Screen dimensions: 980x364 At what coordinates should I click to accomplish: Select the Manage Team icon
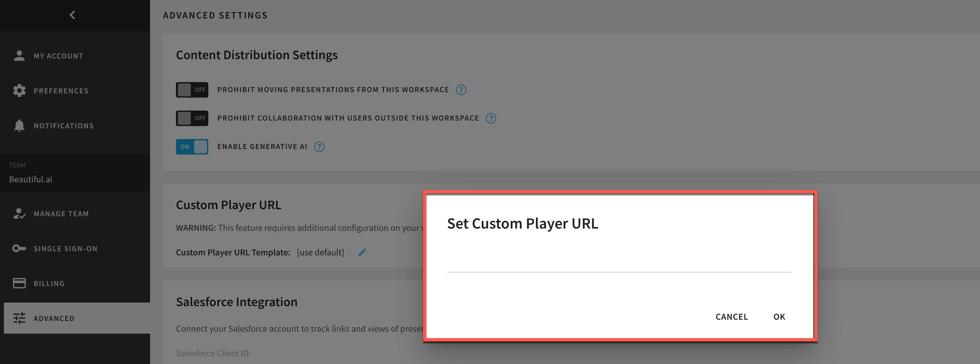(19, 213)
